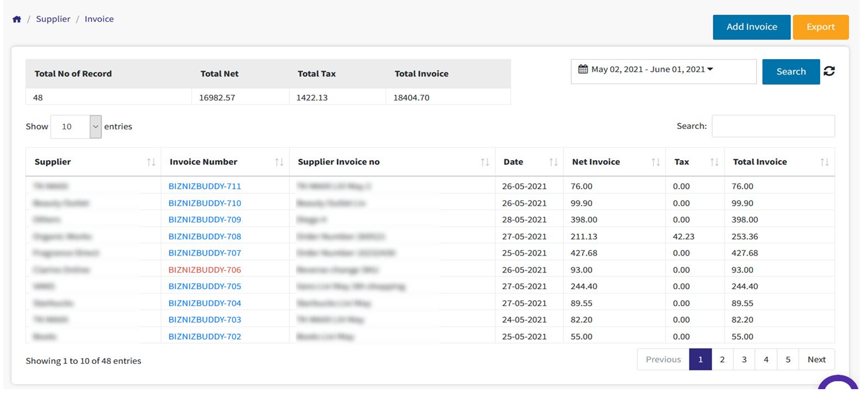Screen dimensions: 868x395
Task: Click net invoice amount 244.40
Action: [584, 287]
